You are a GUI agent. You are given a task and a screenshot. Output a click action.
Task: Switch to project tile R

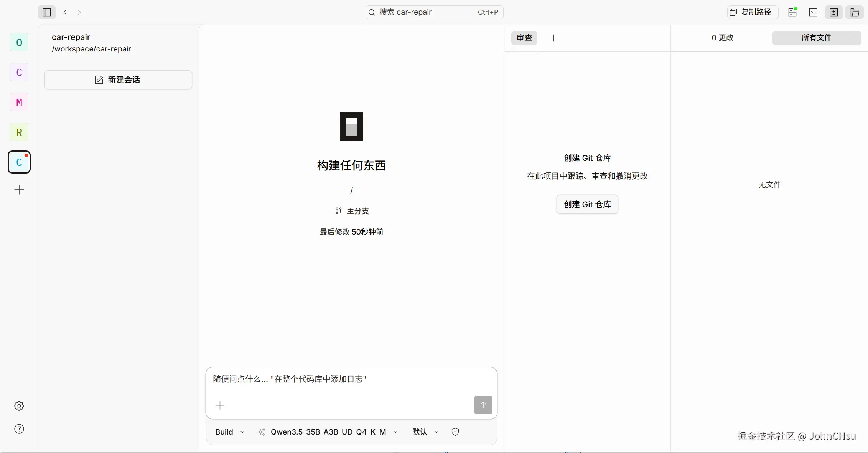[19, 132]
